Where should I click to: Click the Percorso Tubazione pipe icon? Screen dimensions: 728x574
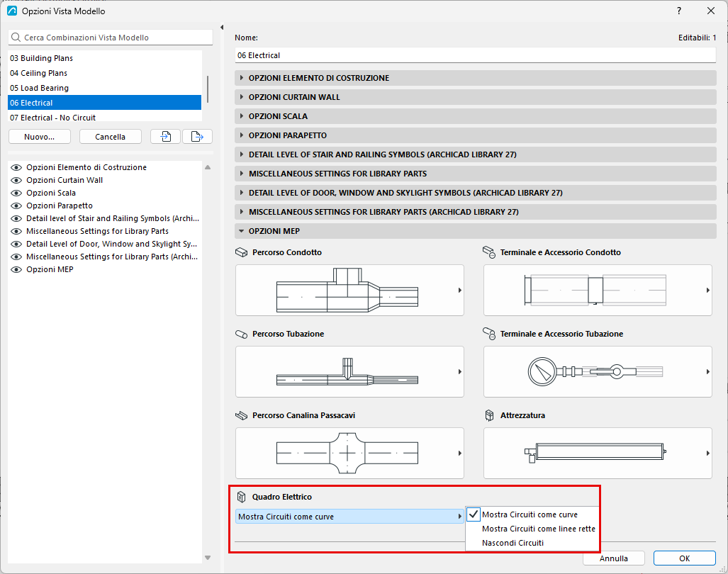point(242,334)
